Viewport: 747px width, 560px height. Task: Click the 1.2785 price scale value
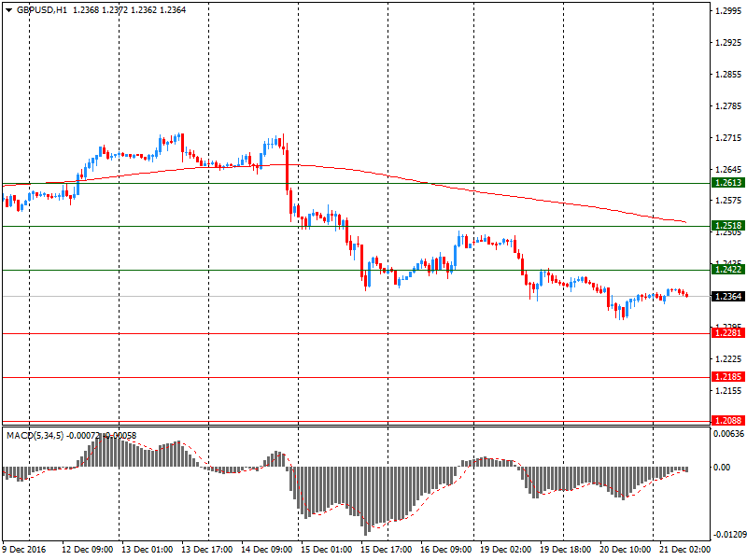coord(728,106)
